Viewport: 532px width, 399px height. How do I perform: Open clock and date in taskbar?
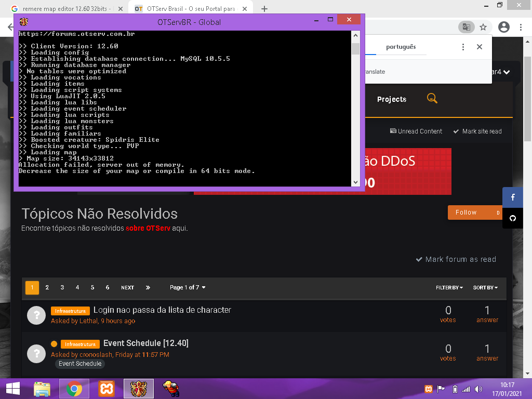tap(507, 389)
